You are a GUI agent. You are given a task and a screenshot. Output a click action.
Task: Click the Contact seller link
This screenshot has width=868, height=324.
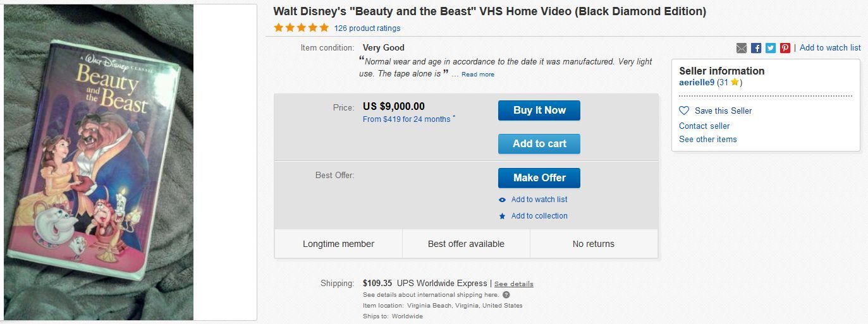(x=704, y=126)
